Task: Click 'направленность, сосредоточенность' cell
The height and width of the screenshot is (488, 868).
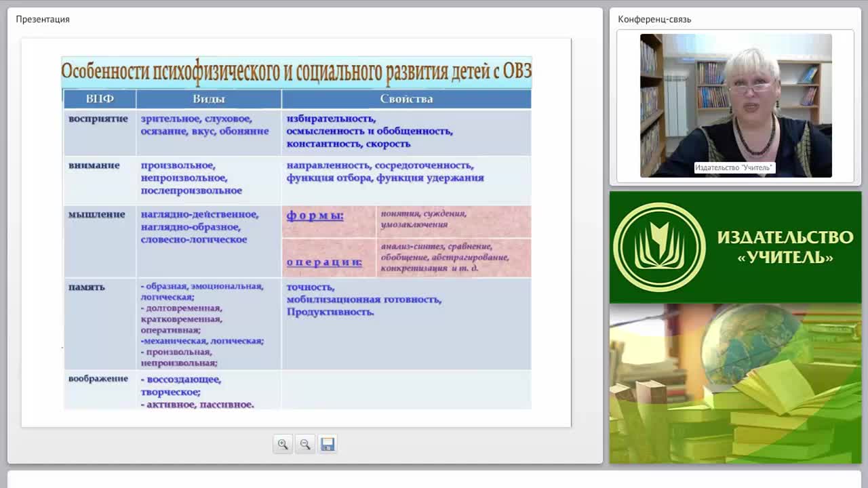Action: pos(406,180)
